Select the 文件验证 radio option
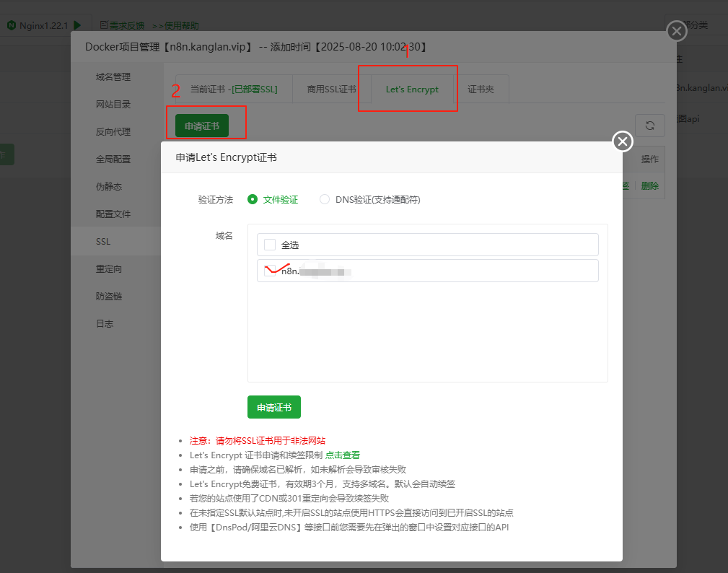The image size is (728, 573). [253, 199]
